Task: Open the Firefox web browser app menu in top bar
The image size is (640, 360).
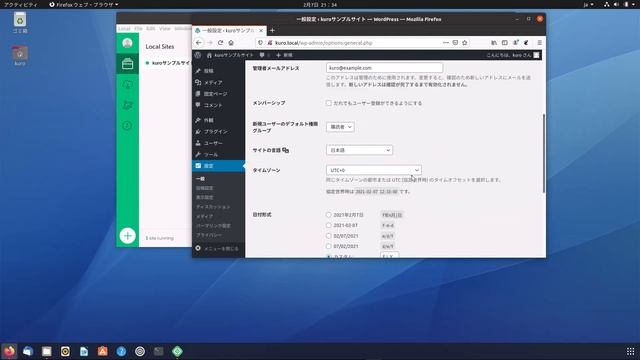Action: pyautogui.click(x=84, y=4)
